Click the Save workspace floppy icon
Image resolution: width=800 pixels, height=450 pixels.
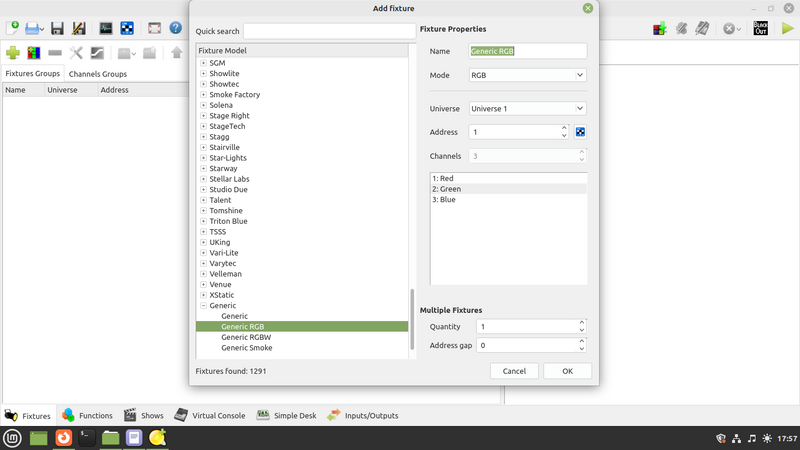[57, 28]
